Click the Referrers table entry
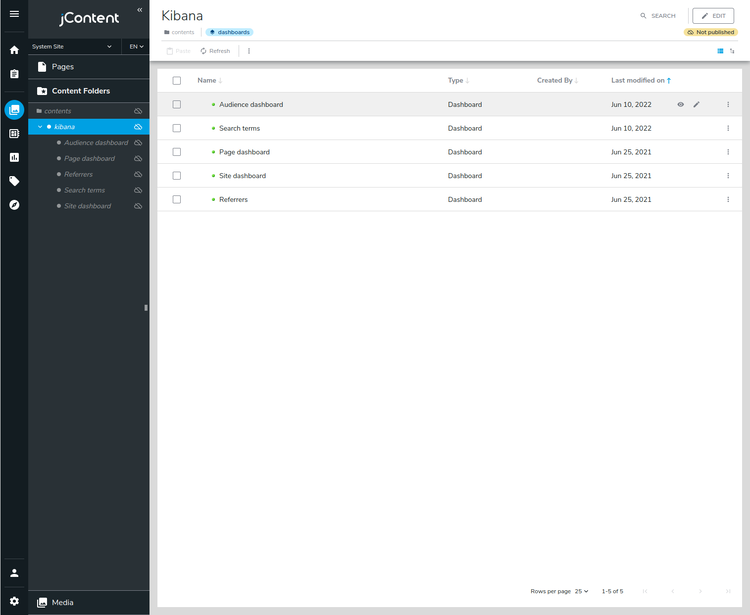 pos(233,199)
